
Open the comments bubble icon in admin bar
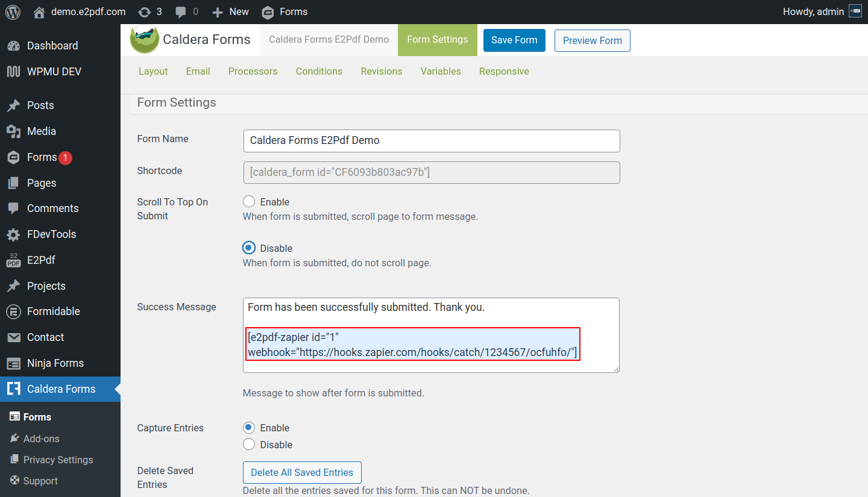click(x=180, y=12)
